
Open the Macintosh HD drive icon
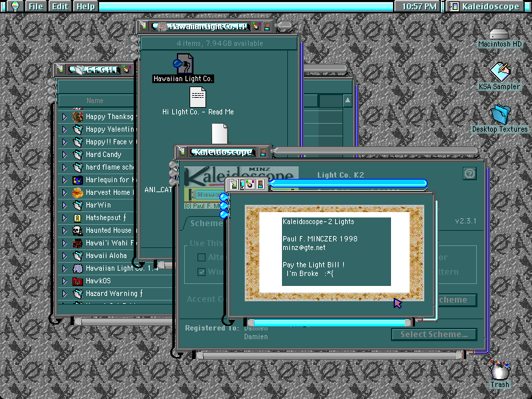(499, 34)
